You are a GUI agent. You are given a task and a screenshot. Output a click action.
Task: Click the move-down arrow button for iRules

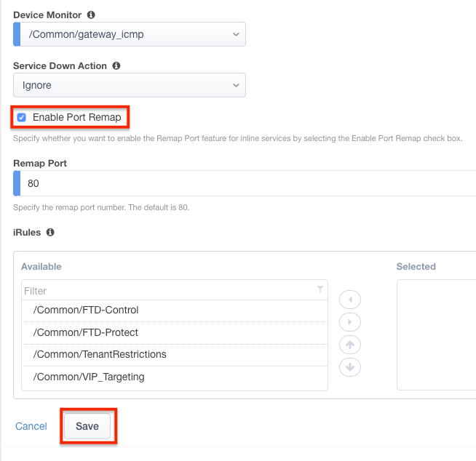350,367
